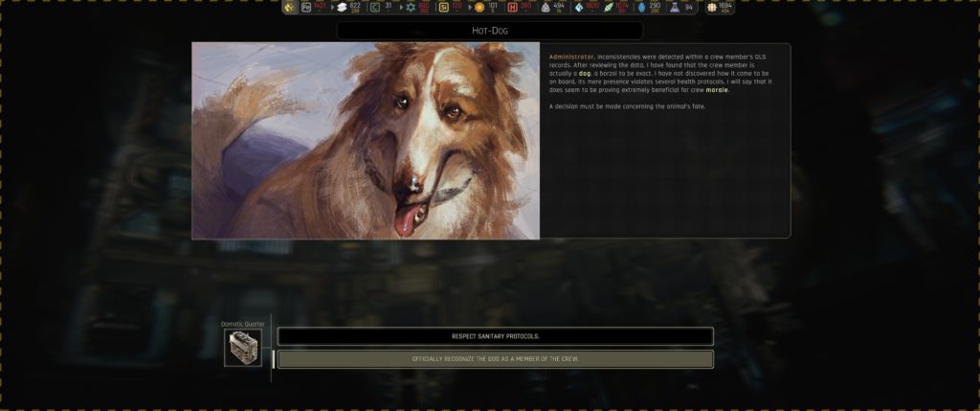
Task: Click the Domotic Quarter building thumbnail
Action: pyautogui.click(x=242, y=348)
